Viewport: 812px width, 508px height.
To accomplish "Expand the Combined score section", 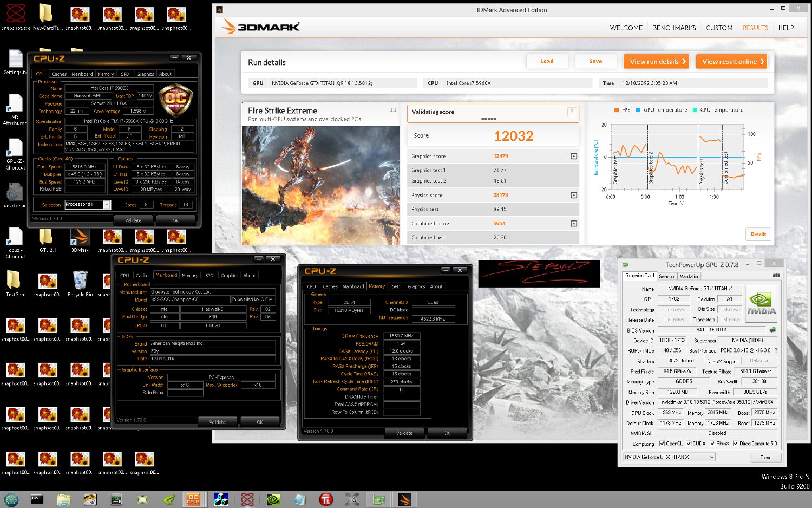I will 574,223.
